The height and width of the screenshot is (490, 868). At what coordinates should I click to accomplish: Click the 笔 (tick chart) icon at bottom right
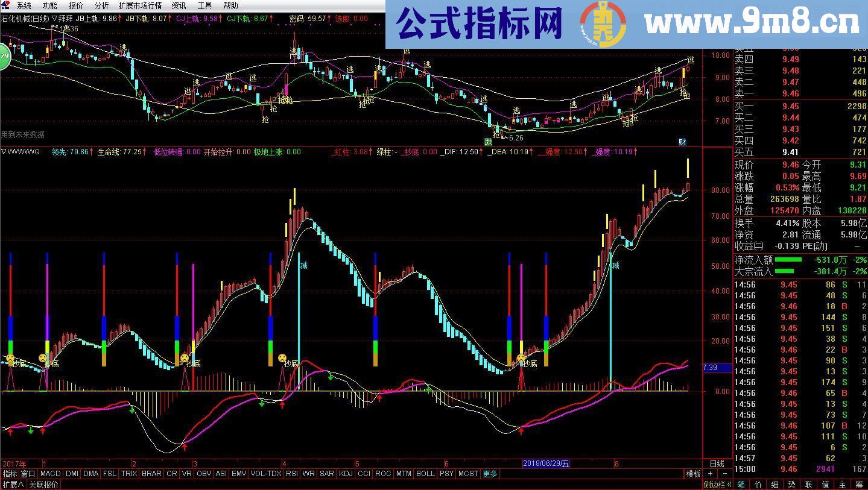(x=741, y=484)
